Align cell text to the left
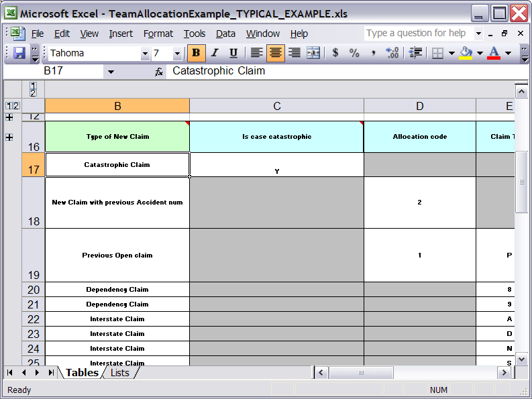Screen dimensions: 532x399 [x=256, y=54]
